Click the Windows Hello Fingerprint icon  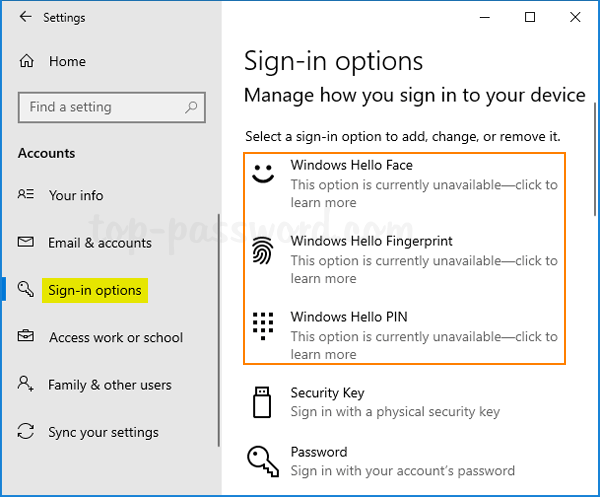[262, 251]
